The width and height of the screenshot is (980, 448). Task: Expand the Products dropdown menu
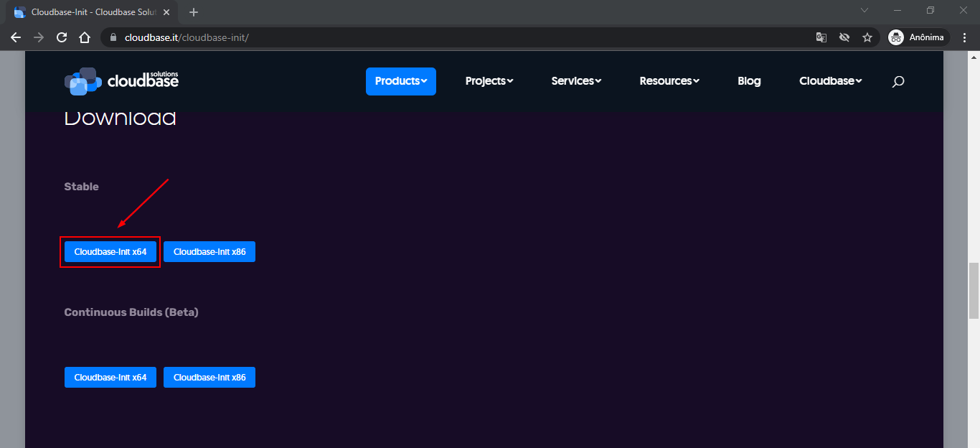pyautogui.click(x=401, y=81)
